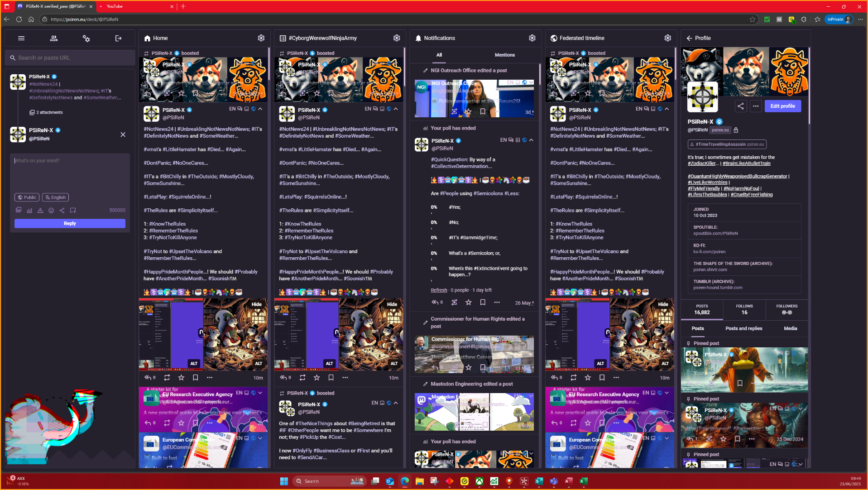Collapse the Notifications QuickQuestion poll post
This screenshot has height=490, width=868.
531,140
